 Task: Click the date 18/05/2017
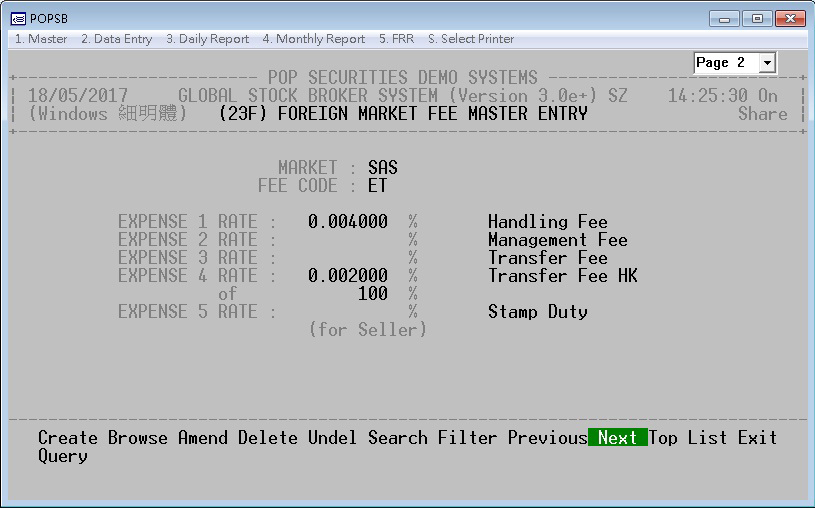tap(78, 96)
